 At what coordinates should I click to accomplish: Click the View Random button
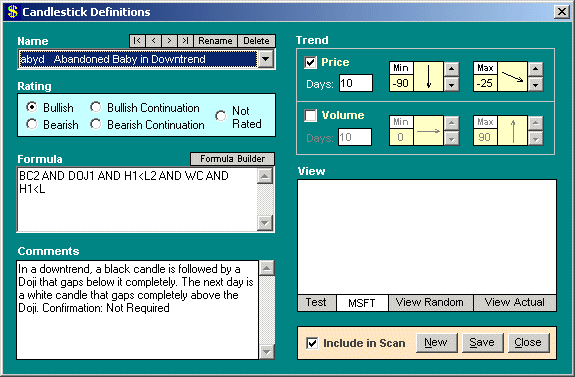(431, 303)
